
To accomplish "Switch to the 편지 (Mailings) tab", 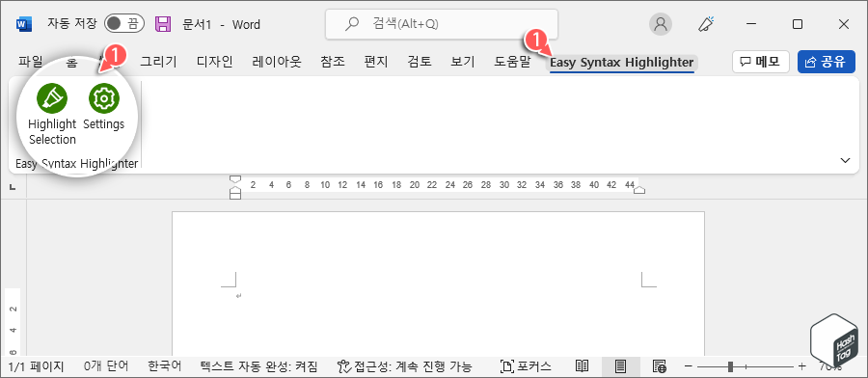I will (x=376, y=62).
